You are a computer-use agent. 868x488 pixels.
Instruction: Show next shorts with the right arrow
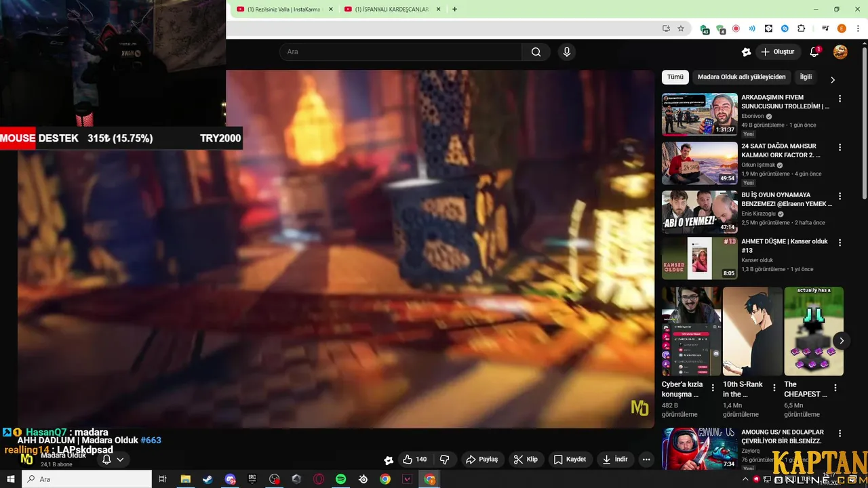click(841, 340)
